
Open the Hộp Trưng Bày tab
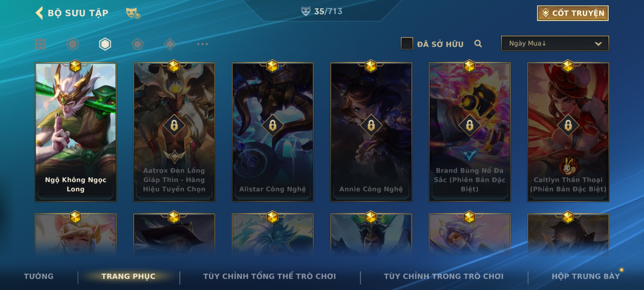coord(586,276)
